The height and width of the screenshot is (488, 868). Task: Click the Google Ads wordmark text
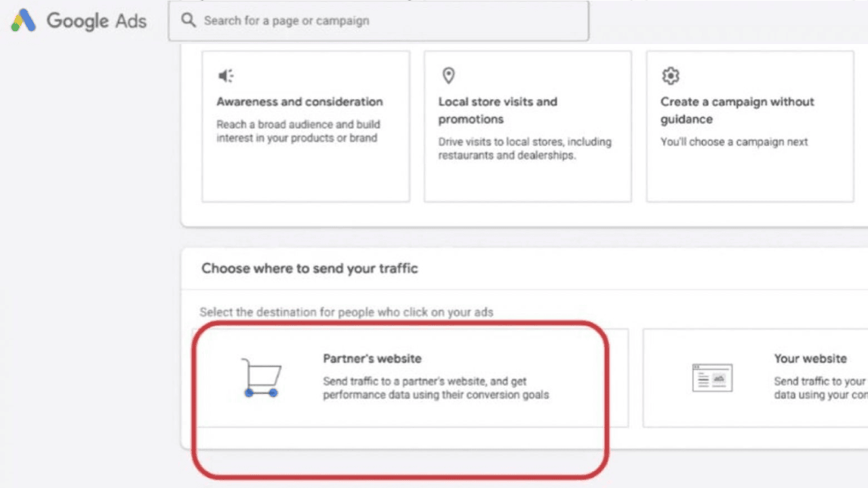[96, 21]
